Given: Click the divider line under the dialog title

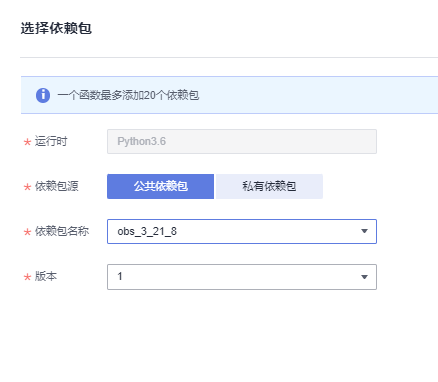Looking at the screenshot, I should coord(229,57).
